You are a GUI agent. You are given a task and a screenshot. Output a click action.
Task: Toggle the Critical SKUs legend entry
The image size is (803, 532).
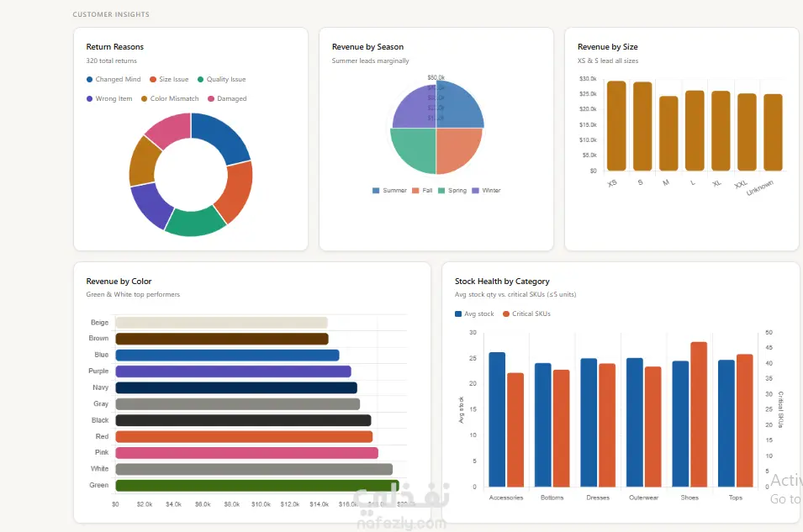pyautogui.click(x=526, y=313)
